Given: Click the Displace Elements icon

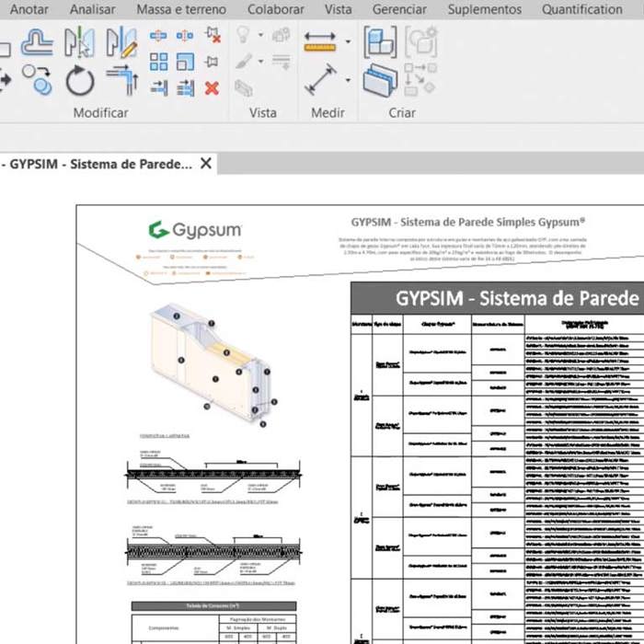Looking at the screenshot, I should click(282, 35).
